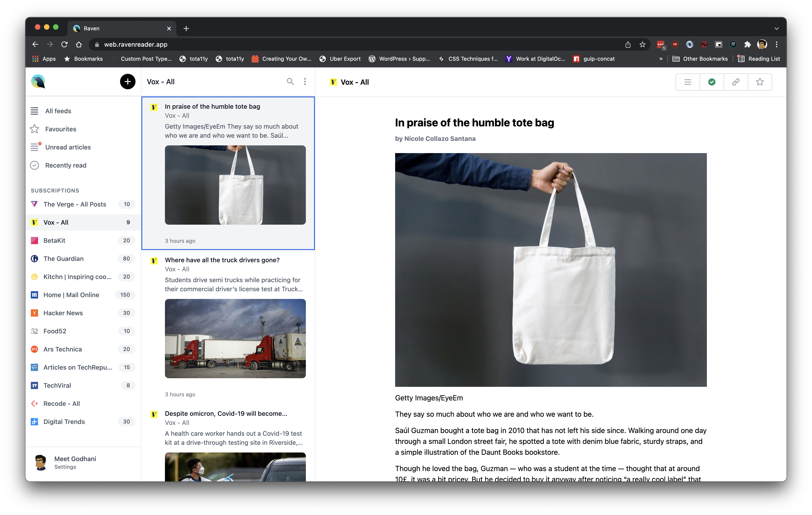Open Apps bookmark shortcut
The image size is (812, 515).
(44, 59)
